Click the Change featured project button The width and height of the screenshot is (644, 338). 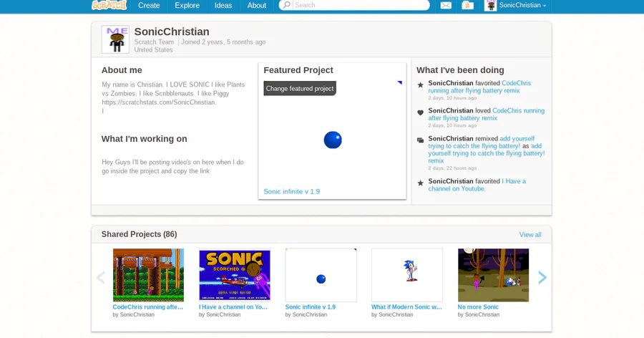point(300,88)
